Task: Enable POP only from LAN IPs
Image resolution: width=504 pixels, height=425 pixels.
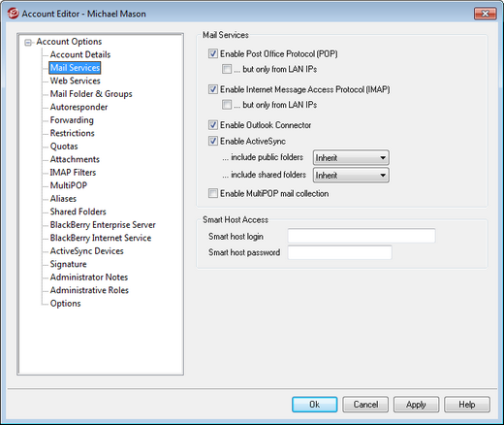Action: (227, 69)
